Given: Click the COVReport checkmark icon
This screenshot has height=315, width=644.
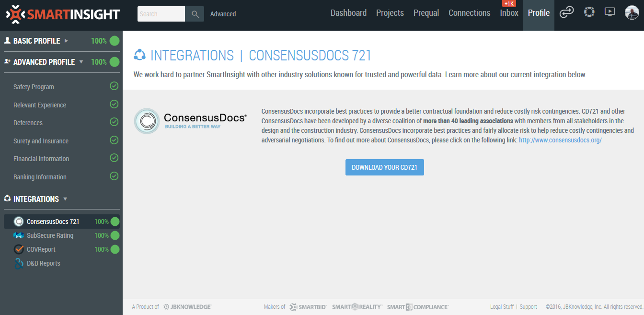Looking at the screenshot, I should tap(19, 249).
